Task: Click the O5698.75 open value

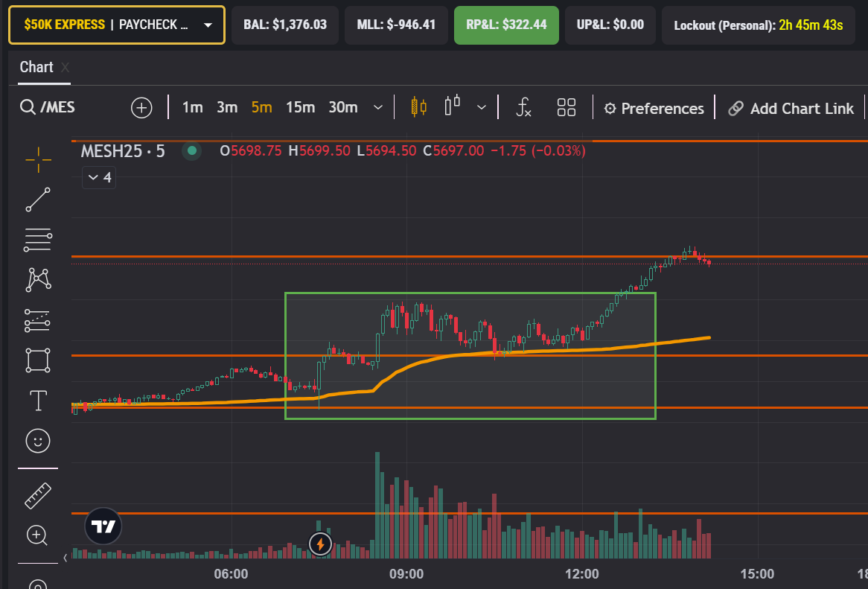Action: point(251,150)
